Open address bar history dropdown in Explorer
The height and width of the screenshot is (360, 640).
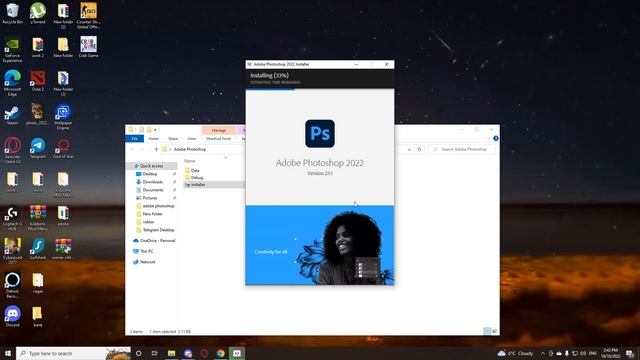409,149
